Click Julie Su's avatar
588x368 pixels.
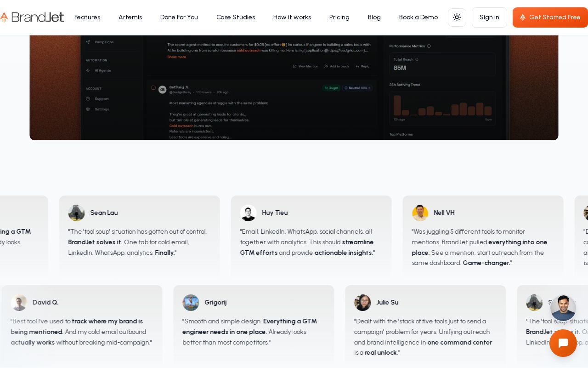coord(362,303)
